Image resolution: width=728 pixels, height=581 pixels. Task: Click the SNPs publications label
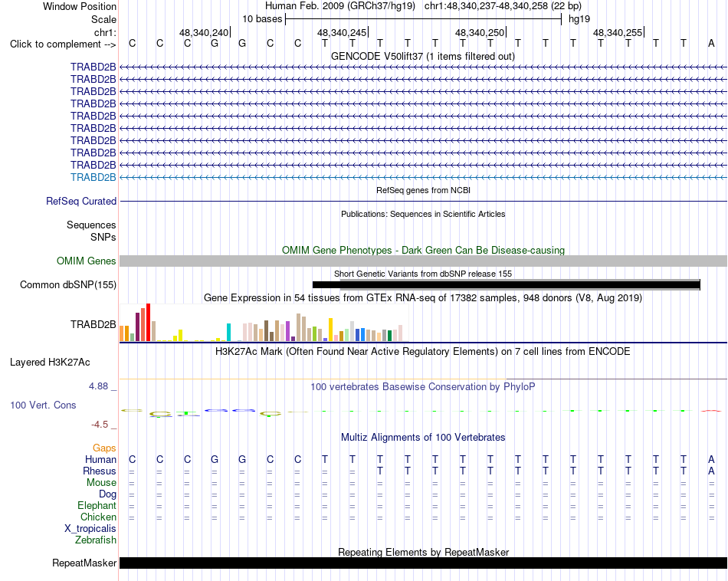103,238
